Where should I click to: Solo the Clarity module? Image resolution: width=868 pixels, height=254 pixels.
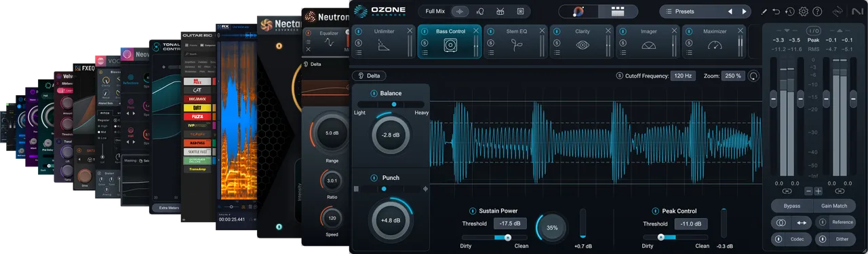[557, 42]
